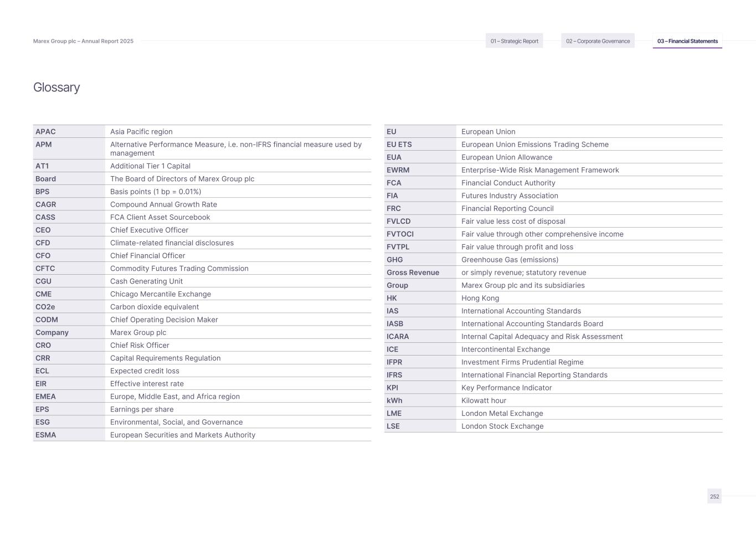Select the CFTC term in the glossary
This screenshot has width=756, height=535.
point(45,269)
